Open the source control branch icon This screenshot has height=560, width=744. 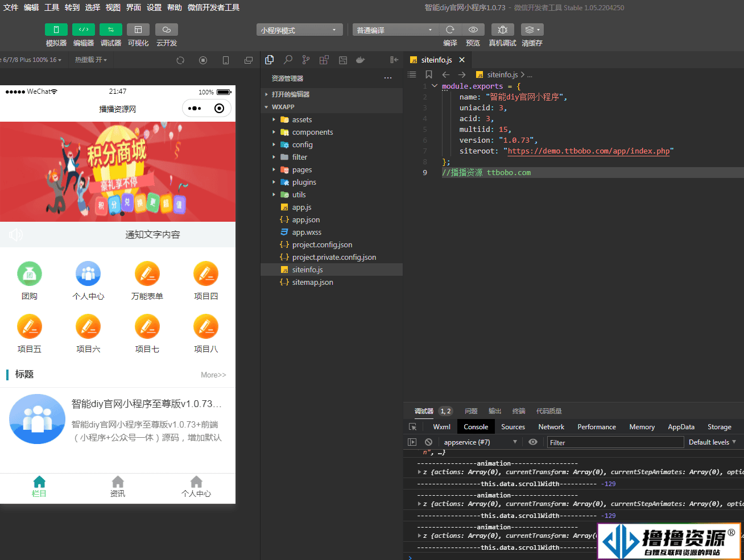(x=306, y=60)
